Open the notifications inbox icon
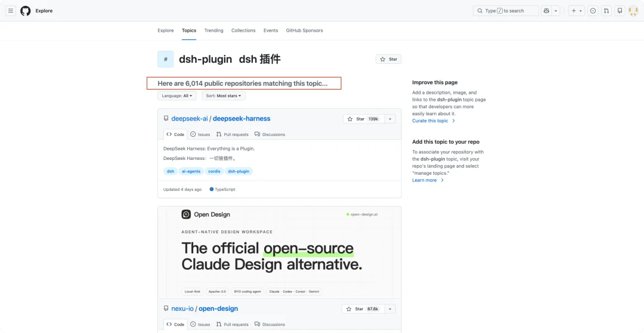Viewport: 644px width, 333px height. 620,11
